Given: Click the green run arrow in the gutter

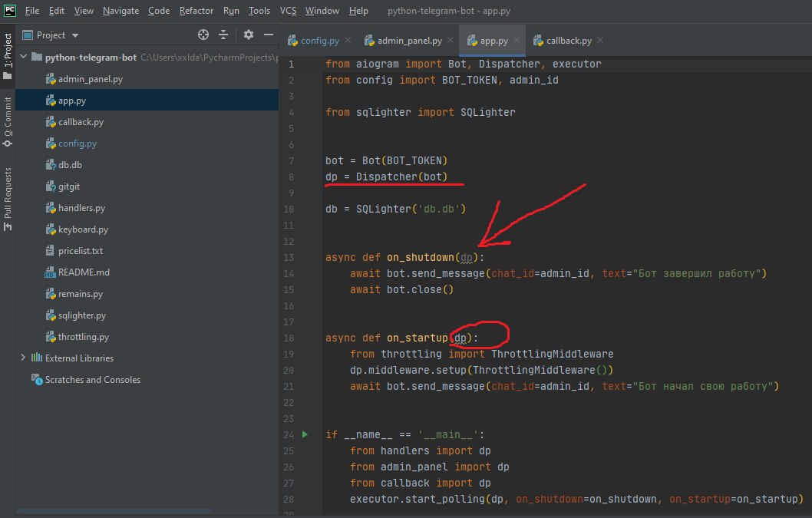Looking at the screenshot, I should (305, 434).
